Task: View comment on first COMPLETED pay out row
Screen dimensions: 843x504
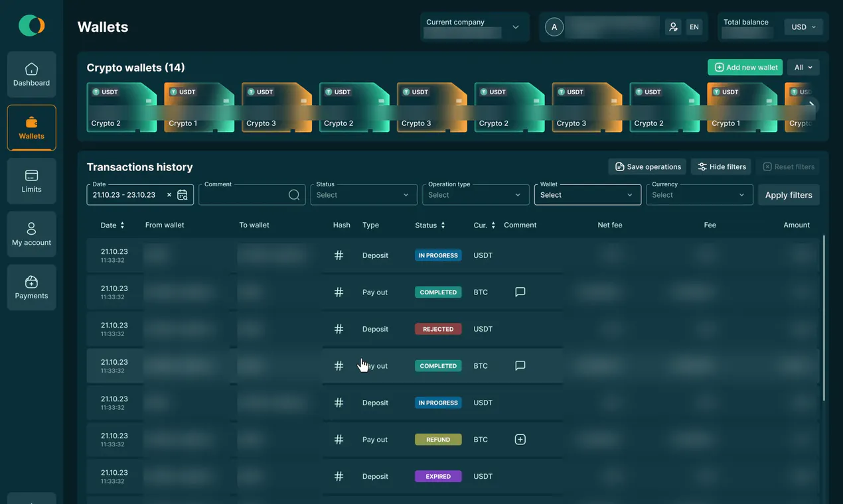Action: tap(520, 292)
